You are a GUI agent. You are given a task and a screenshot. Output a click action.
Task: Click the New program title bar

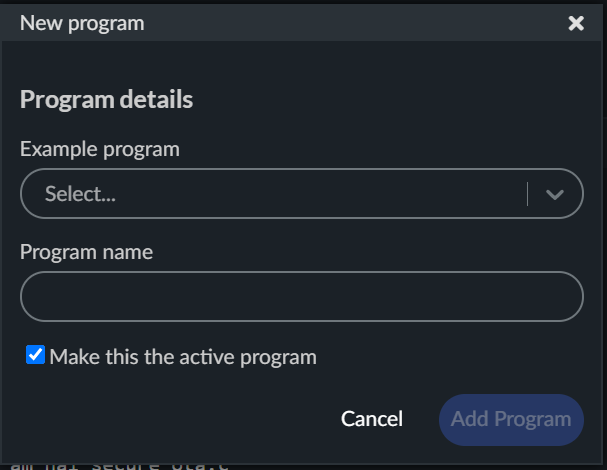tap(300, 23)
